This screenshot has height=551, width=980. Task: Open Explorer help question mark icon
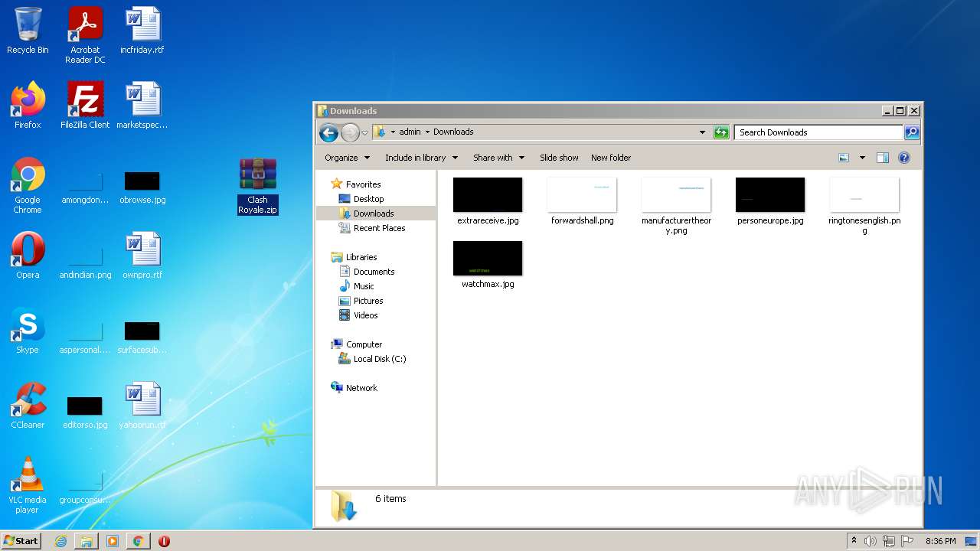click(x=904, y=158)
